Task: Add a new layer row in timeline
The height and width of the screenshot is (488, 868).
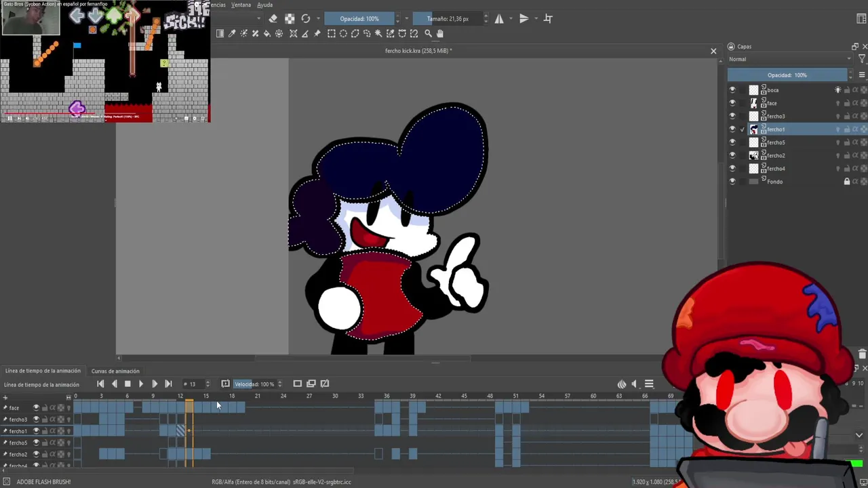Action: point(5,398)
